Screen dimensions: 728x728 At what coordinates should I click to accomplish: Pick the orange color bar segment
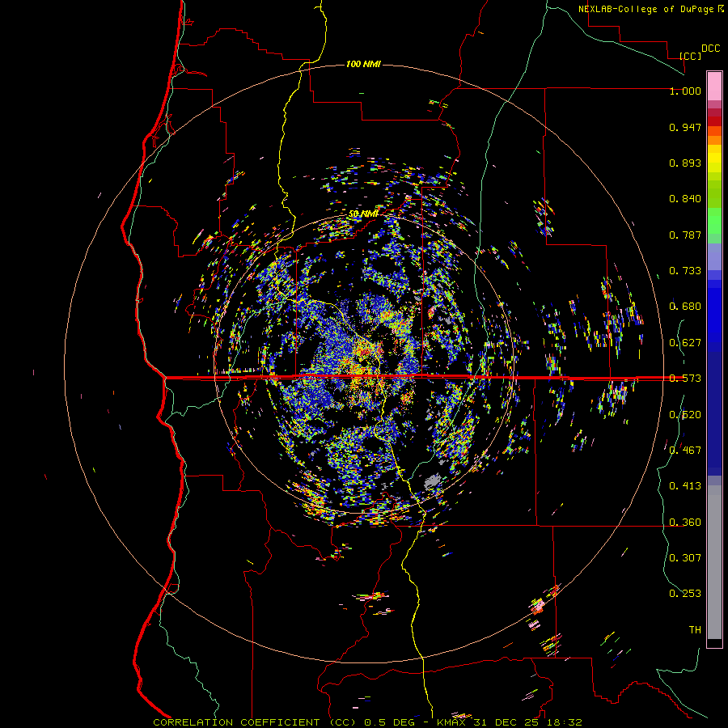pos(714,140)
